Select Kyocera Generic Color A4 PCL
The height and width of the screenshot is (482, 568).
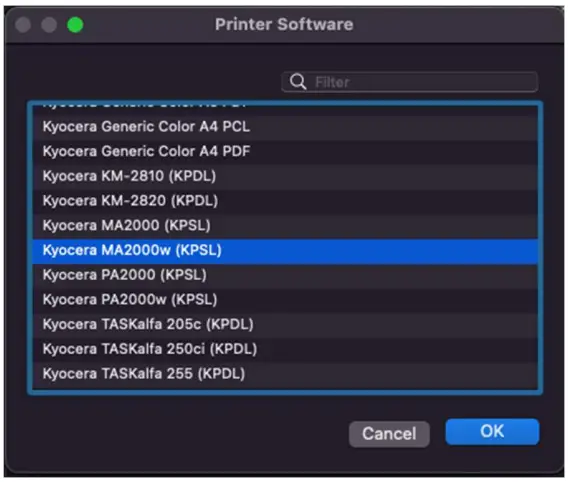[x=285, y=127]
